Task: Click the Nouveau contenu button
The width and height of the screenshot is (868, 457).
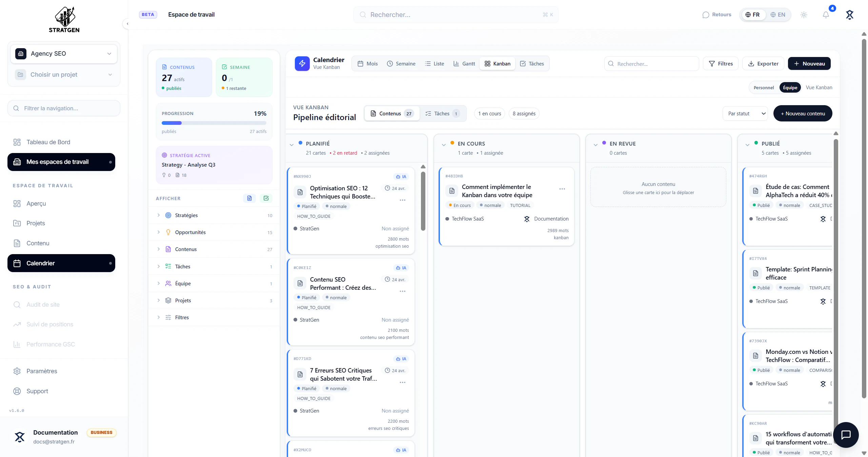Action: [x=802, y=114]
